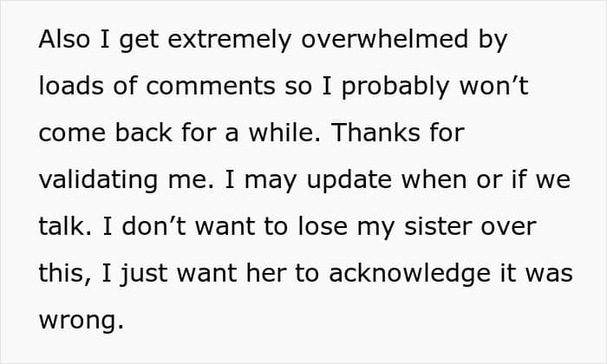Select the word "overwhelmed"
Screen dimensions: 607x364
(x=384, y=40)
